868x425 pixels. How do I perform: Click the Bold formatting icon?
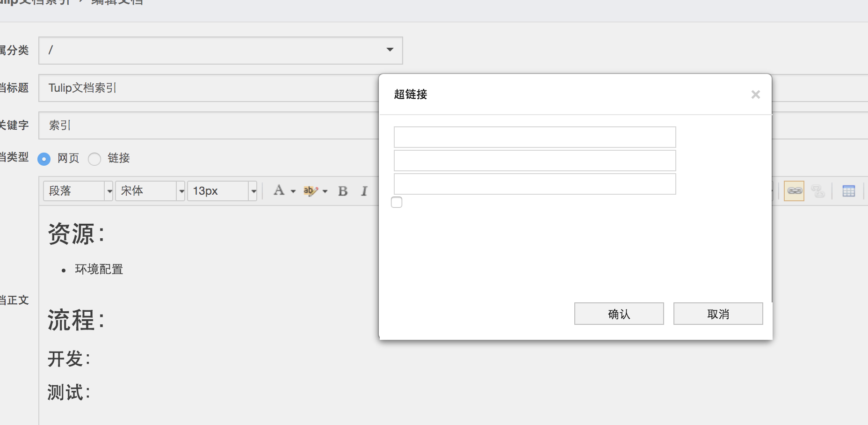coord(343,191)
